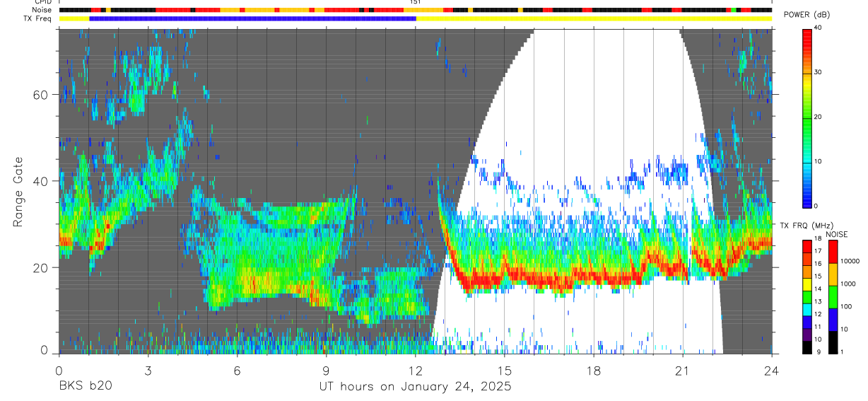
Task: Click the 3 tick on UT hours axis
Action: pos(148,370)
